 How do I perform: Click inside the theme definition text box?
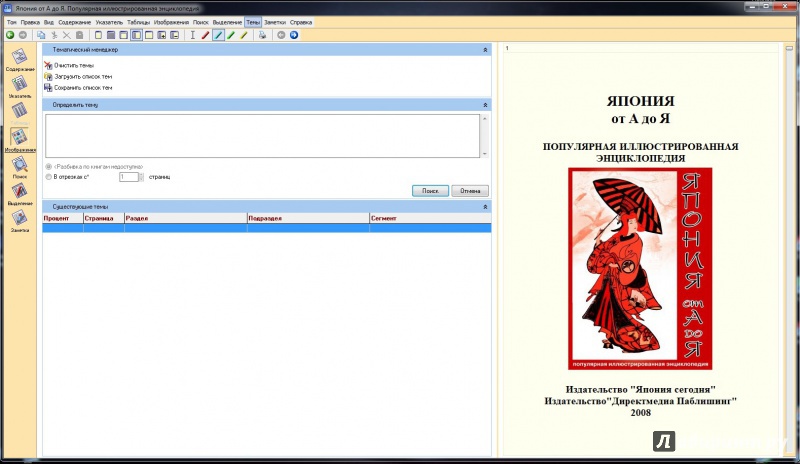pos(262,136)
